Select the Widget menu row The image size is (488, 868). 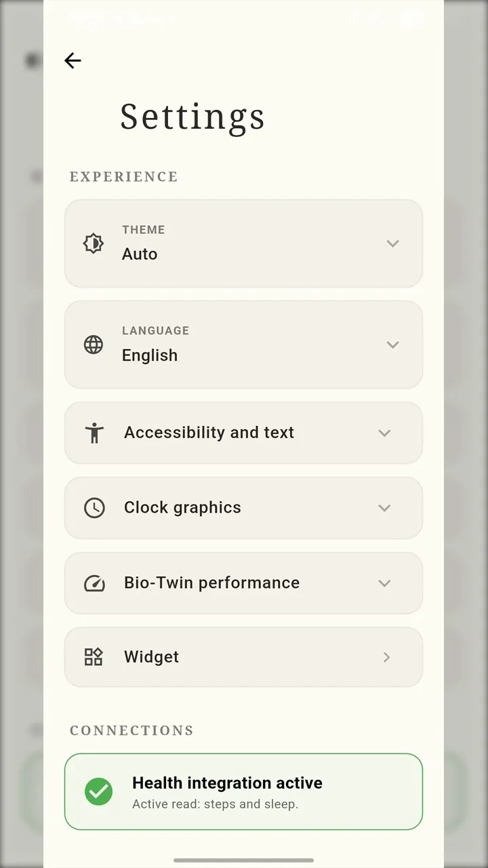243,657
